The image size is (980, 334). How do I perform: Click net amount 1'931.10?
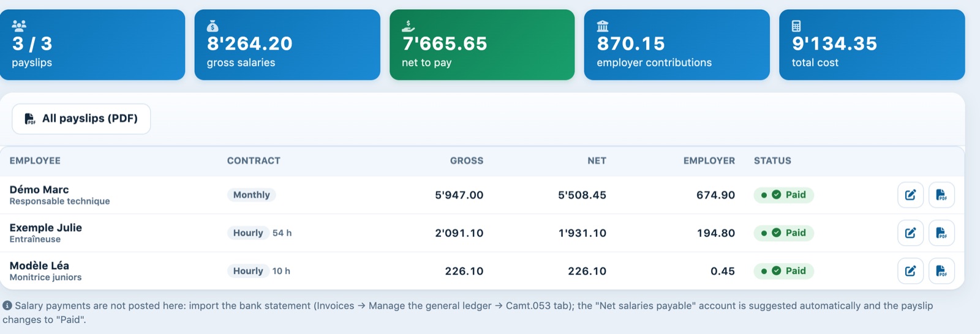pyautogui.click(x=582, y=233)
